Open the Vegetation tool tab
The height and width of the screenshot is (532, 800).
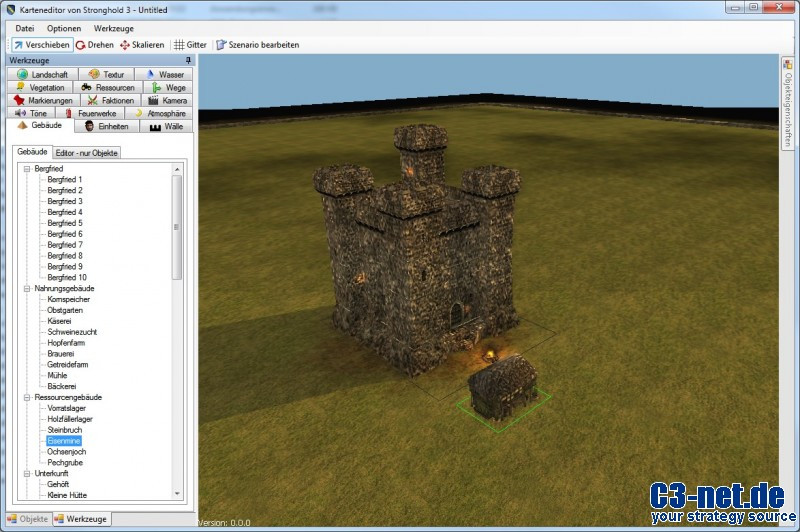point(40,88)
